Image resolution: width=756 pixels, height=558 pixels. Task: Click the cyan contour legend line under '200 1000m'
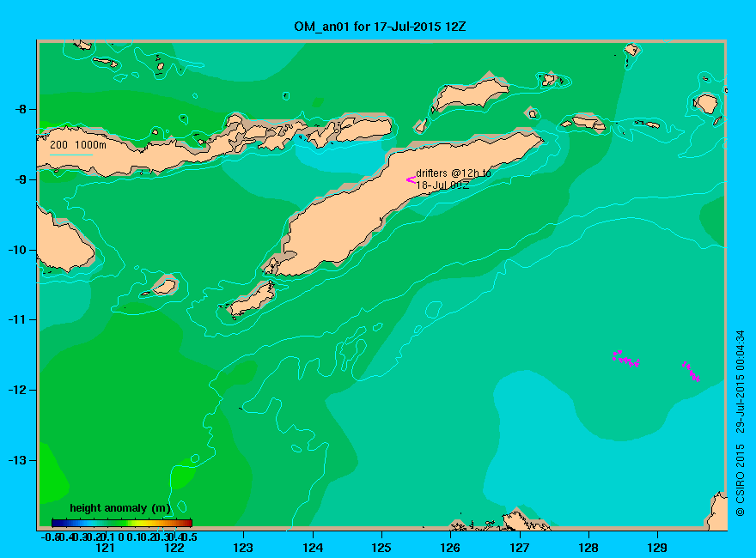[x=70, y=155]
